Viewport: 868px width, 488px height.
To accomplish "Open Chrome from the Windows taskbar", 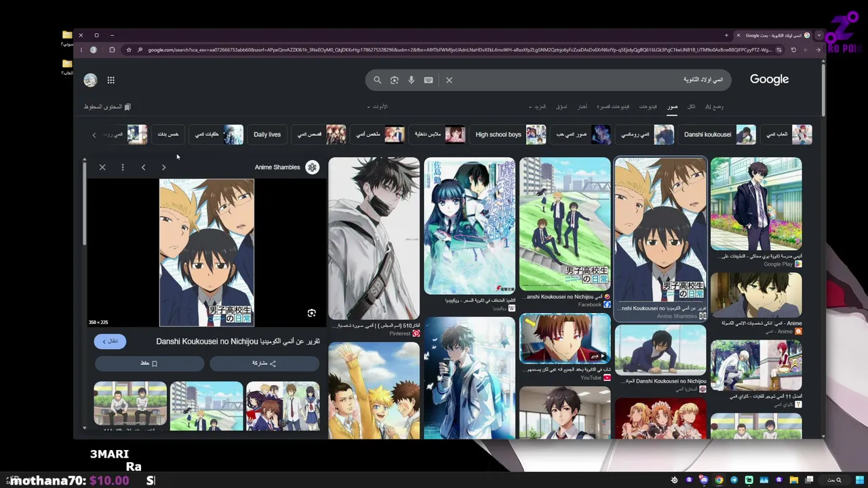I will [x=719, y=480].
